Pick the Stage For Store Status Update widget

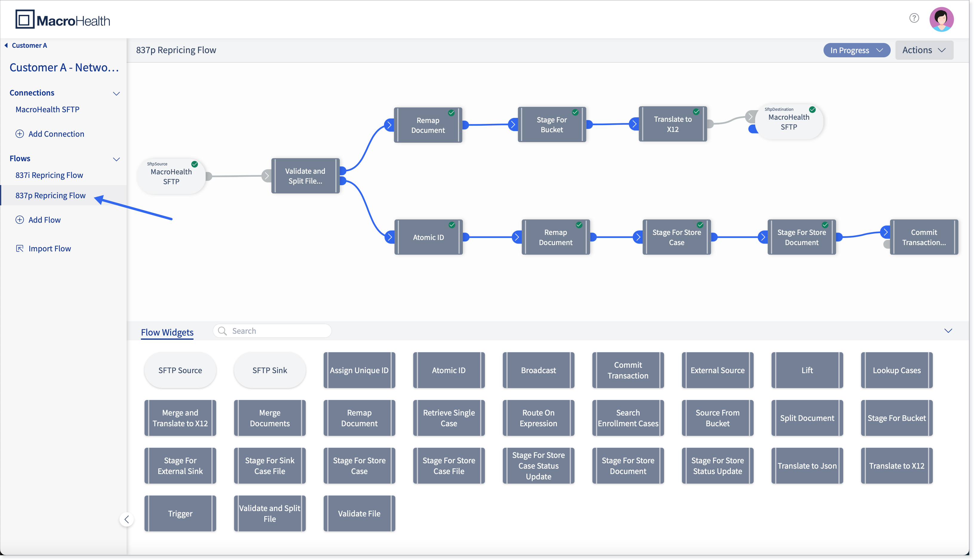[x=718, y=465]
